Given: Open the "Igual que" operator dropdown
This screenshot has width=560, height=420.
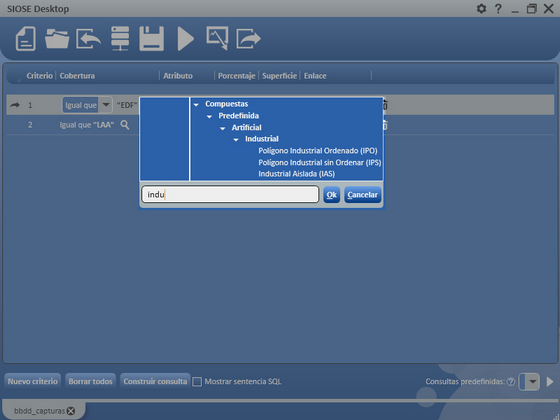Looking at the screenshot, I should (106, 105).
